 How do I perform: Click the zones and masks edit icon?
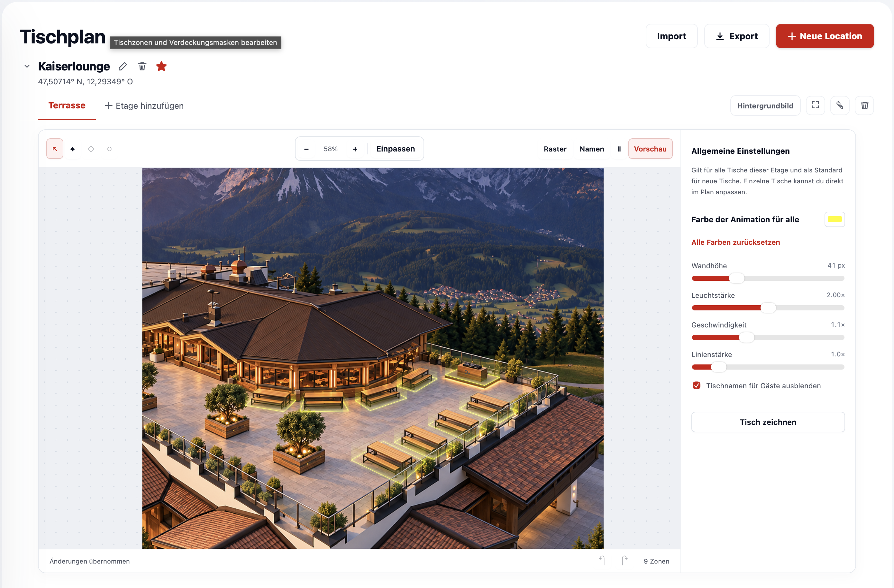pos(840,105)
